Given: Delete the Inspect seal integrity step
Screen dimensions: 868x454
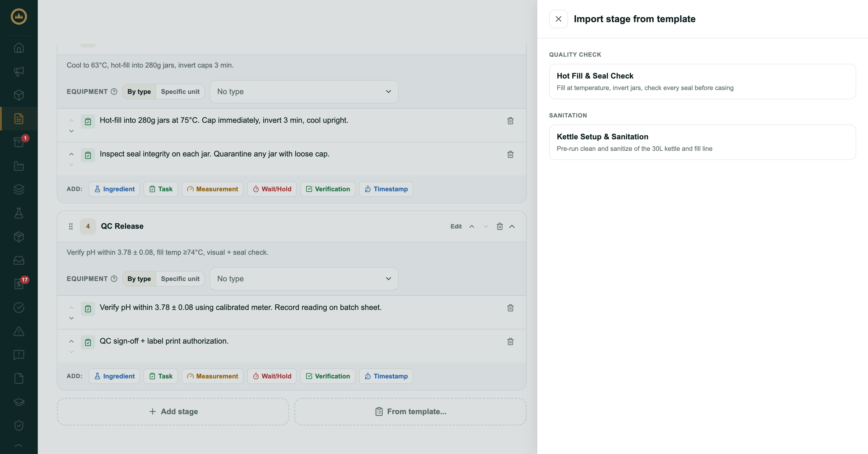Looking at the screenshot, I should tap(510, 154).
